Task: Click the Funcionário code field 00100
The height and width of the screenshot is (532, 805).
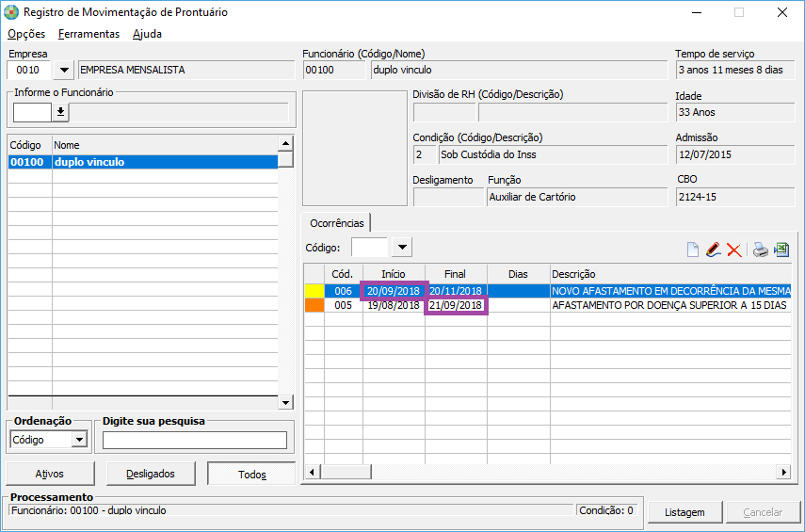Action: [x=333, y=70]
